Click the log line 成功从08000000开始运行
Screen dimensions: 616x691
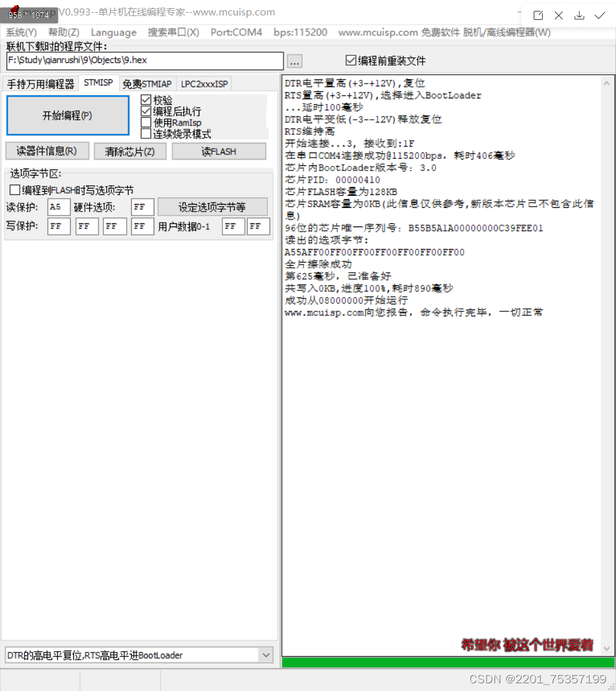coord(346,300)
